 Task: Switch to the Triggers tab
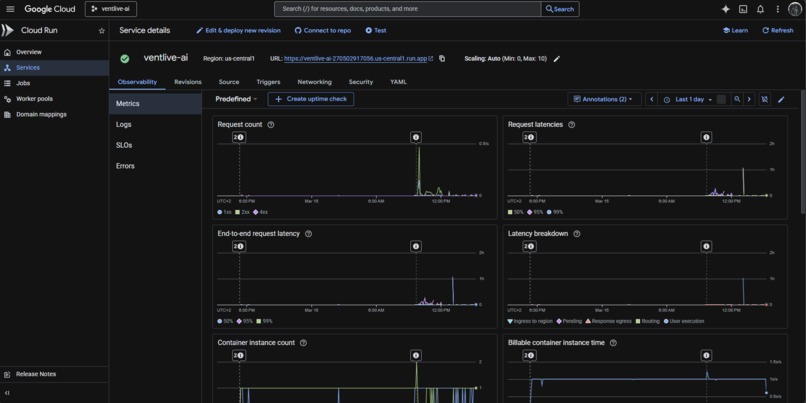(x=268, y=82)
